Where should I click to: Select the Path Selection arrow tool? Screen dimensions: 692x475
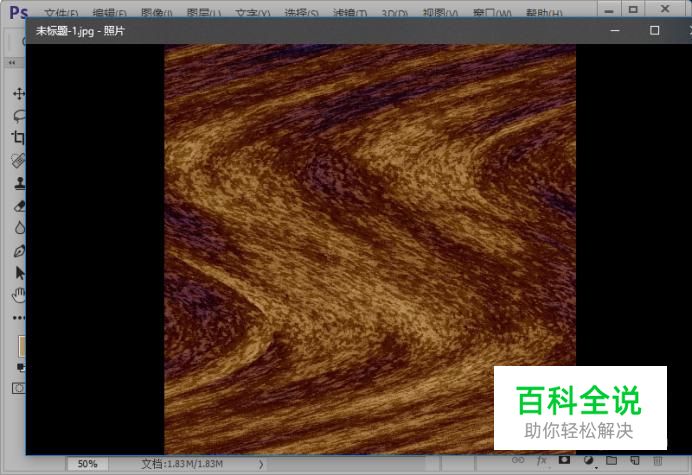19,273
